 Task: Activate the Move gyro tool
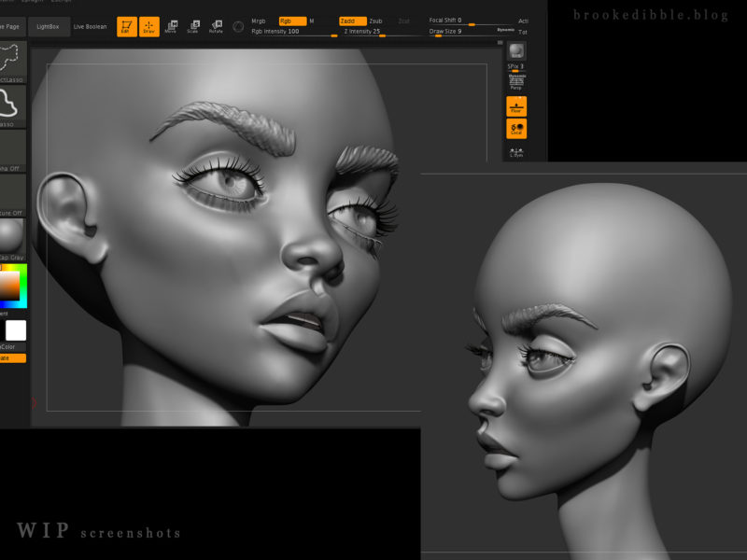pos(174,25)
